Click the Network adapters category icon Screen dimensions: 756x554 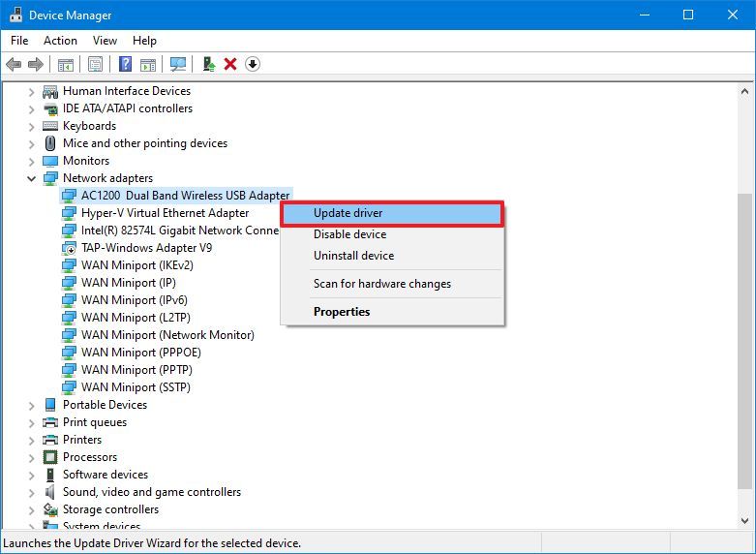[50, 178]
